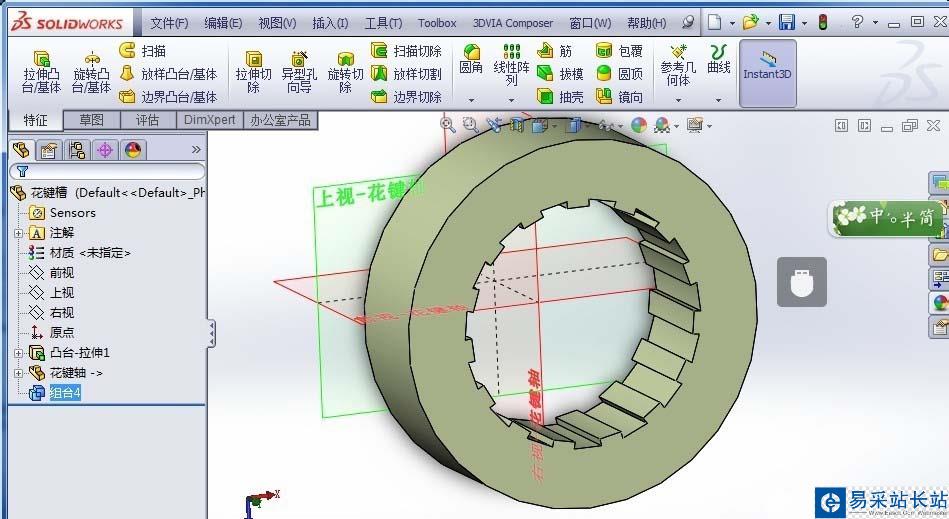Image resolution: width=949 pixels, height=519 pixels.
Task: Click Lofted Cut (放样切割)
Action: pyautogui.click(x=406, y=74)
